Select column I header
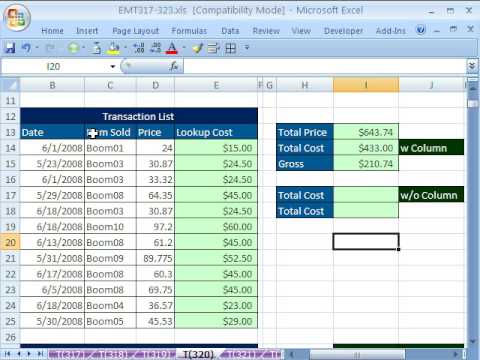This screenshot has height=360, width=480. click(x=366, y=85)
